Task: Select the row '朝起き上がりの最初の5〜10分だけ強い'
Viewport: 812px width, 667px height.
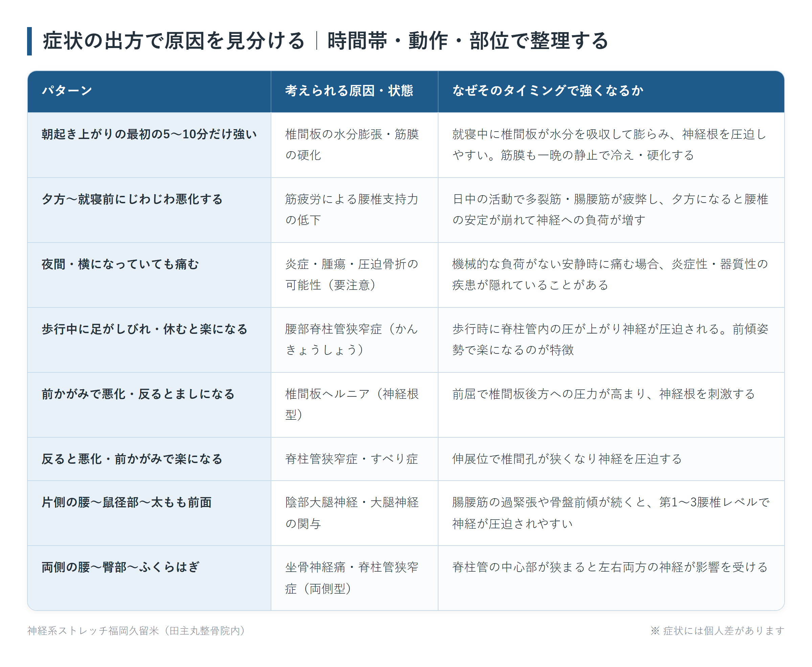Action: (406, 145)
